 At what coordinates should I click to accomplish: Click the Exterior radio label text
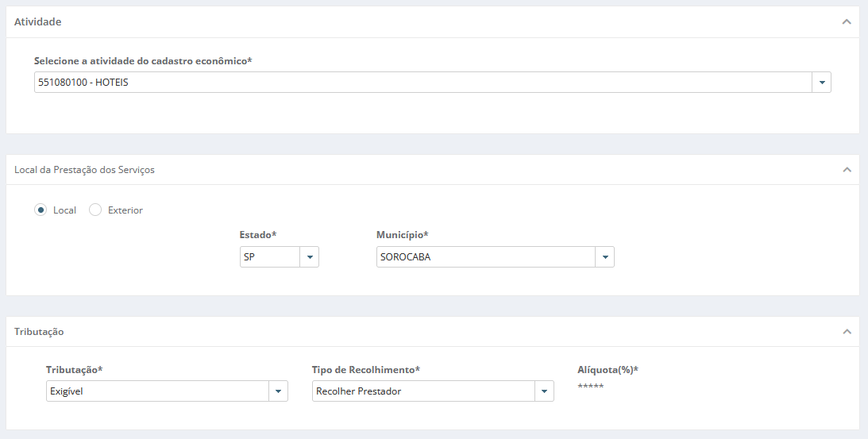[125, 210]
